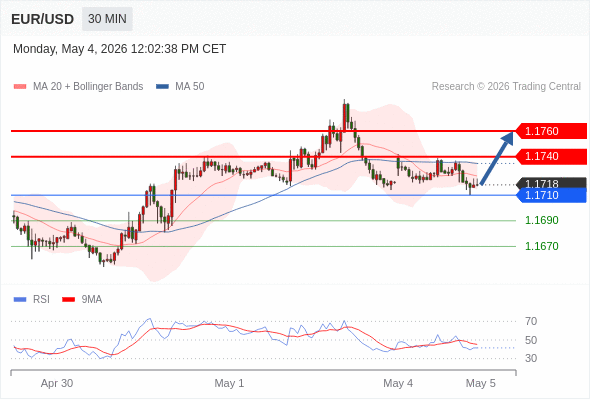Viewport: 590px width, 400px height.
Task: Toggle the 9MA legend swatch
Action: [68, 300]
